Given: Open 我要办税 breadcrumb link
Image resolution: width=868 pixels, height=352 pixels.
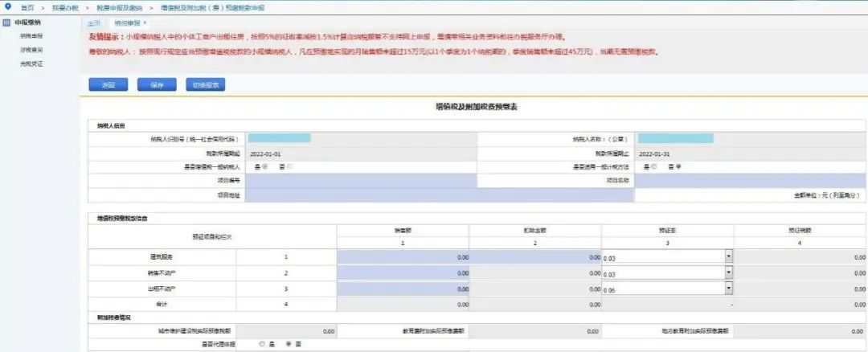Looking at the screenshot, I should tap(65, 8).
